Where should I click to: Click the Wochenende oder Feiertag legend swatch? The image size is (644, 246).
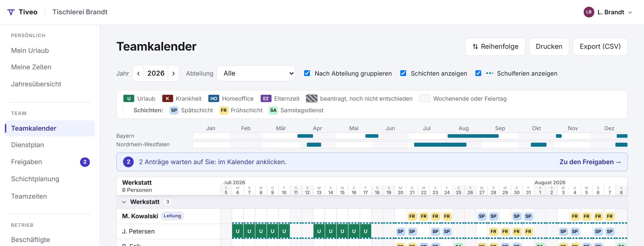pos(424,98)
